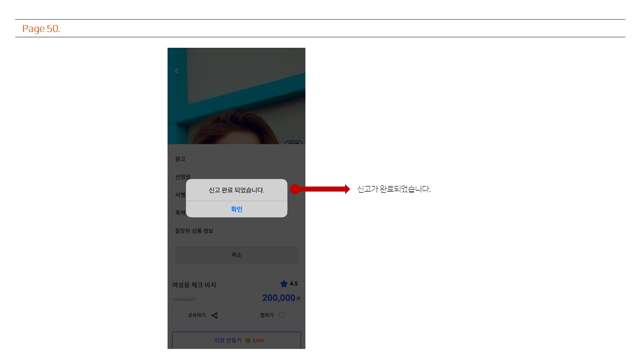Tap the 공유하기 label

pos(197,315)
